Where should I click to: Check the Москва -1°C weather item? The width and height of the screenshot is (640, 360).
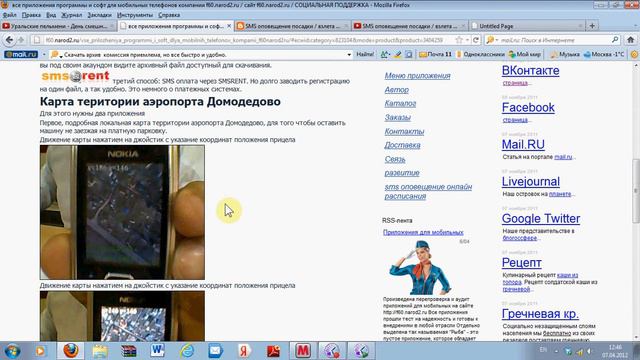[604, 54]
